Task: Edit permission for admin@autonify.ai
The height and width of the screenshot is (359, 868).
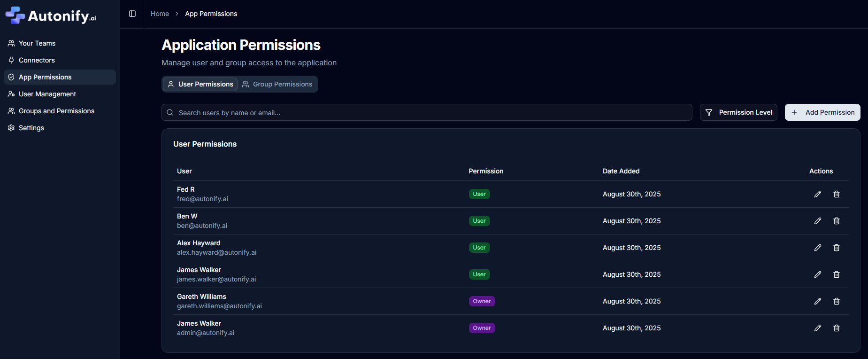Action: pyautogui.click(x=818, y=328)
